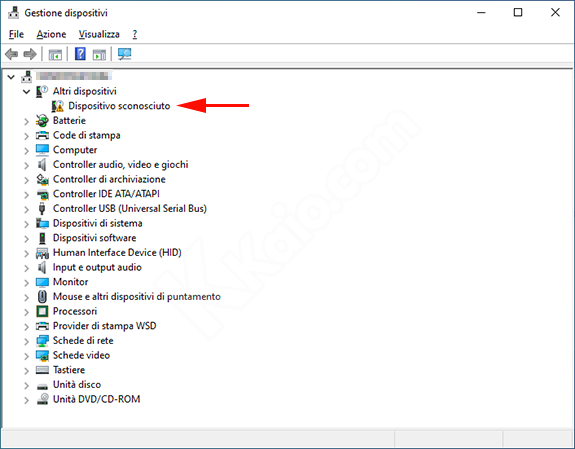Collapse the Altri dispositivi branch
575x449 pixels.
(x=26, y=91)
